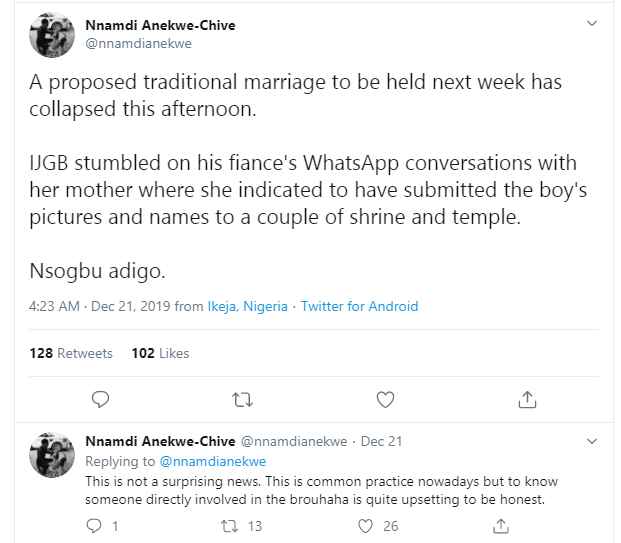Open the reply's profile avatar

pos(52,455)
